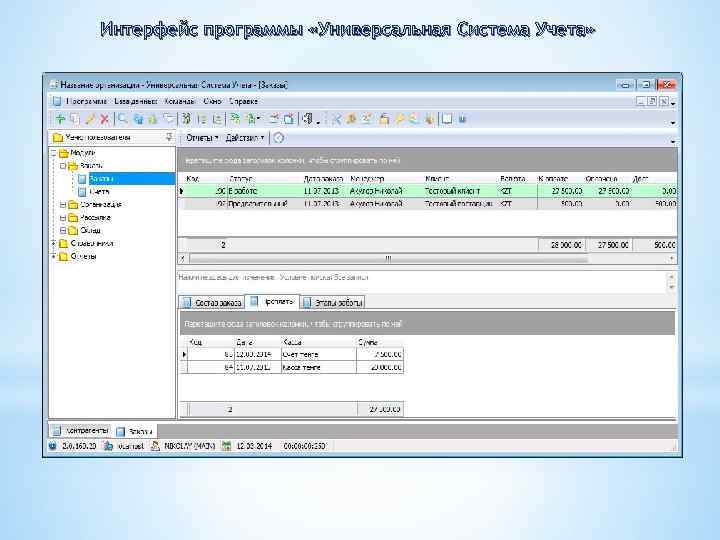This screenshot has width=720, height=540.
Task: Toggle the Организация folder expander
Action: 63,204
